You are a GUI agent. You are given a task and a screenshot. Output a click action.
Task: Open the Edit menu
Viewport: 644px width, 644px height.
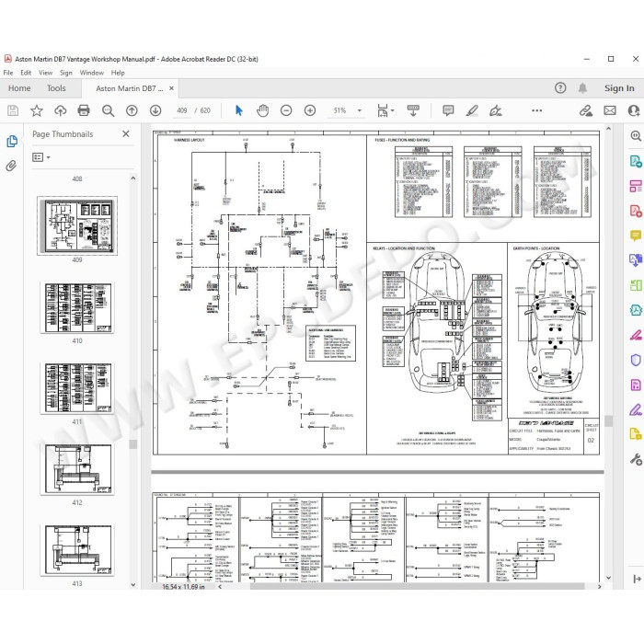pyautogui.click(x=26, y=73)
